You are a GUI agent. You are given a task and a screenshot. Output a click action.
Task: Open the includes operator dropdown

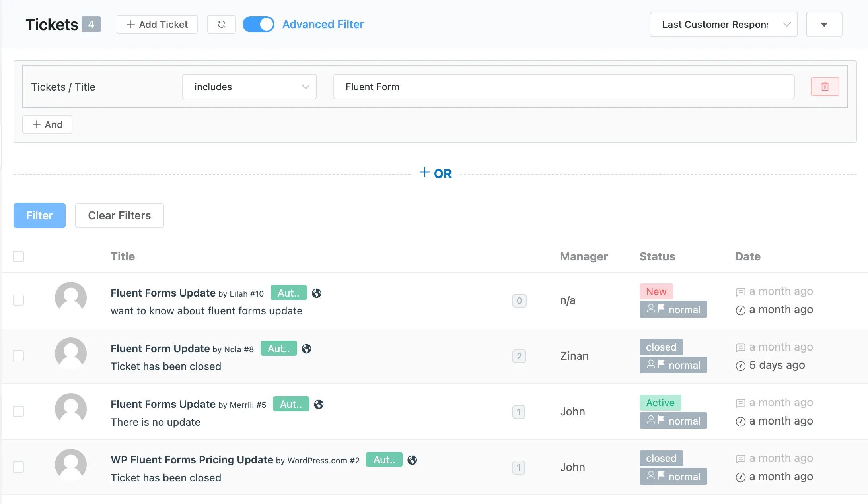pyautogui.click(x=249, y=87)
